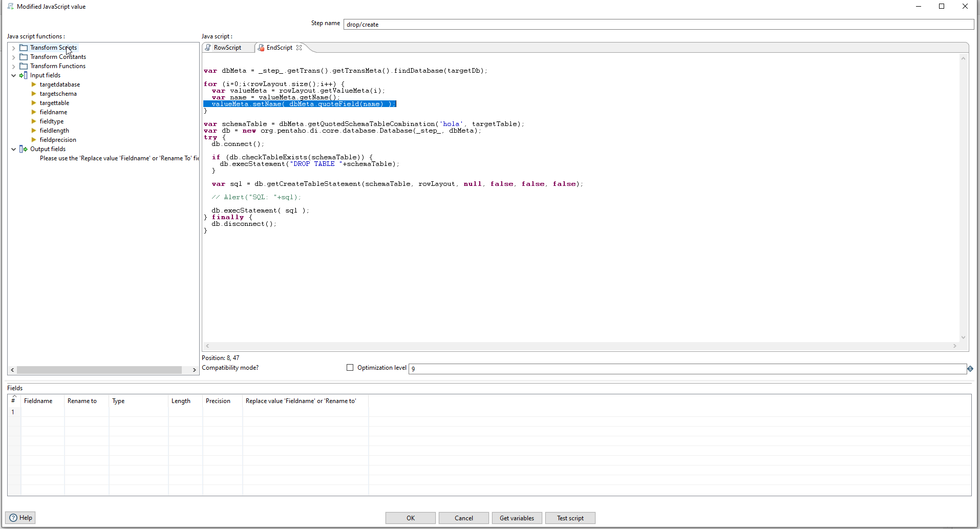Expand the Transform Scripts node

pyautogui.click(x=13, y=47)
